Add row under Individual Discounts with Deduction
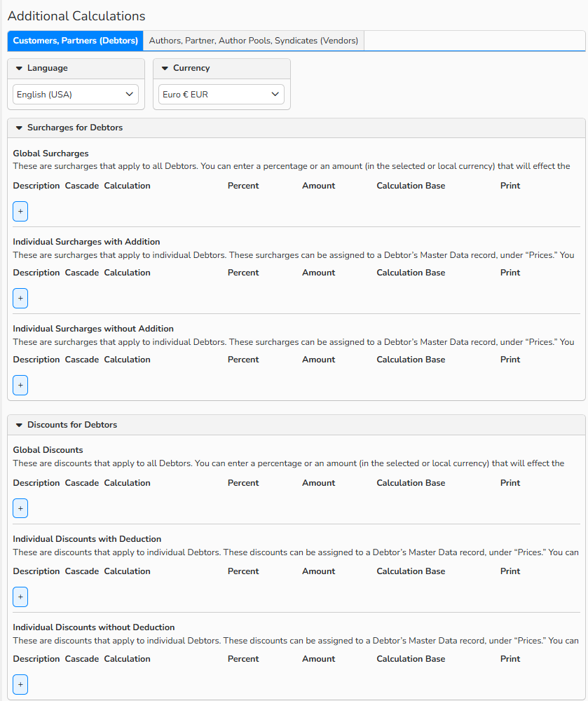 click(x=20, y=597)
